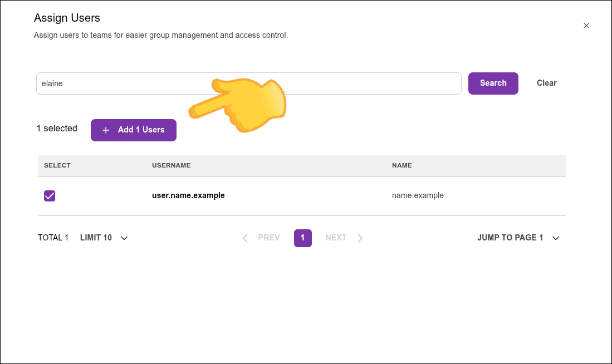Viewport: 612px width, 364px height.
Task: Click the checkmark inside the selected checkbox
Action: click(50, 196)
